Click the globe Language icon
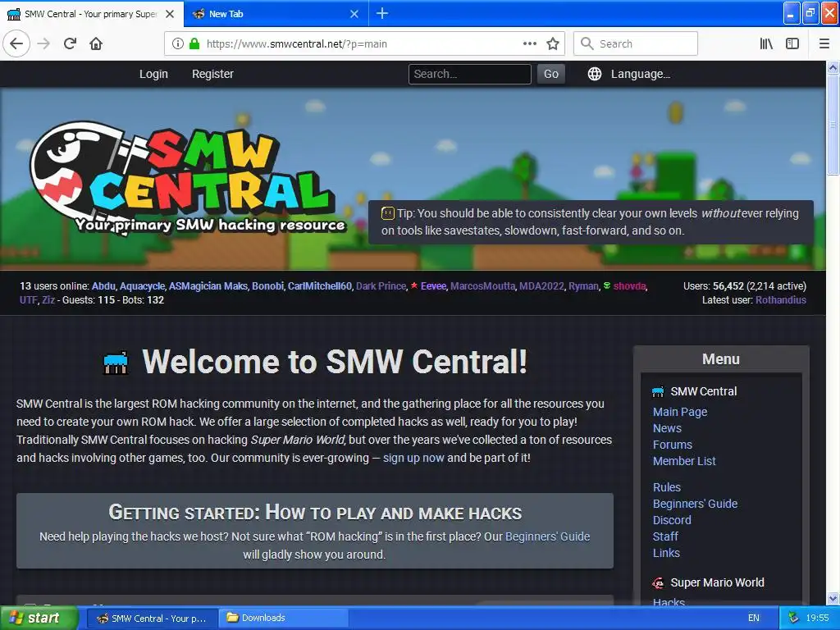The height and width of the screenshot is (630, 840). [x=594, y=74]
